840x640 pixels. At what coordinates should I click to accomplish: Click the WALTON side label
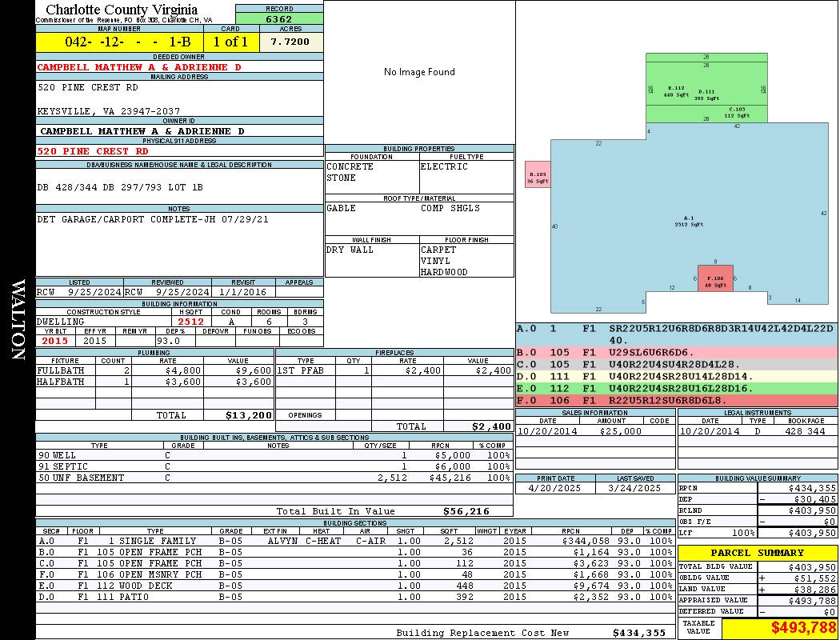coord(18,320)
